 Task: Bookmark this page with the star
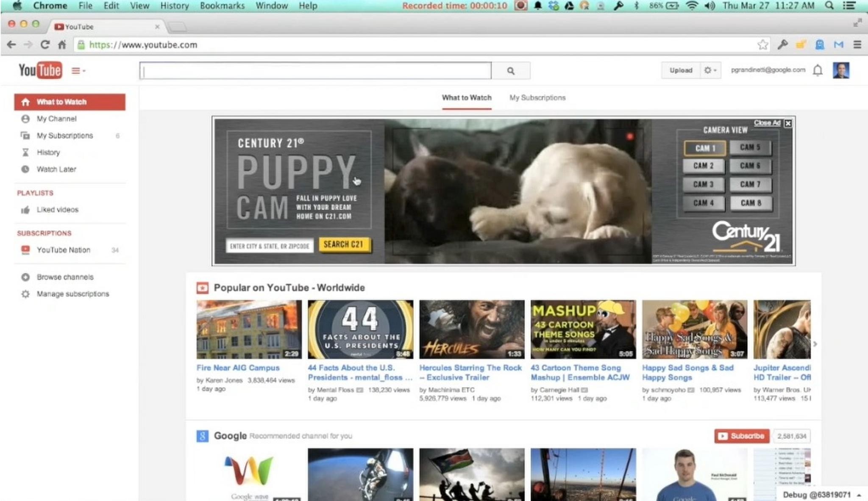[762, 44]
